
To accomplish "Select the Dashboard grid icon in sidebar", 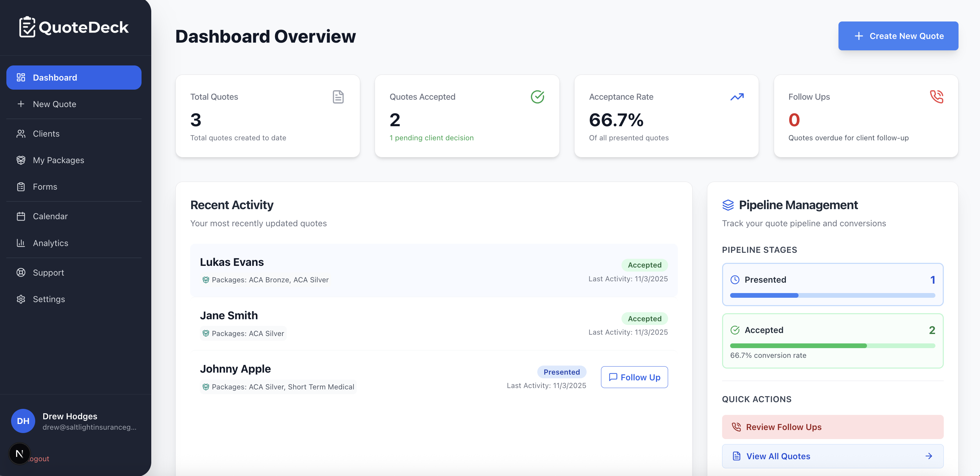I will (x=21, y=77).
